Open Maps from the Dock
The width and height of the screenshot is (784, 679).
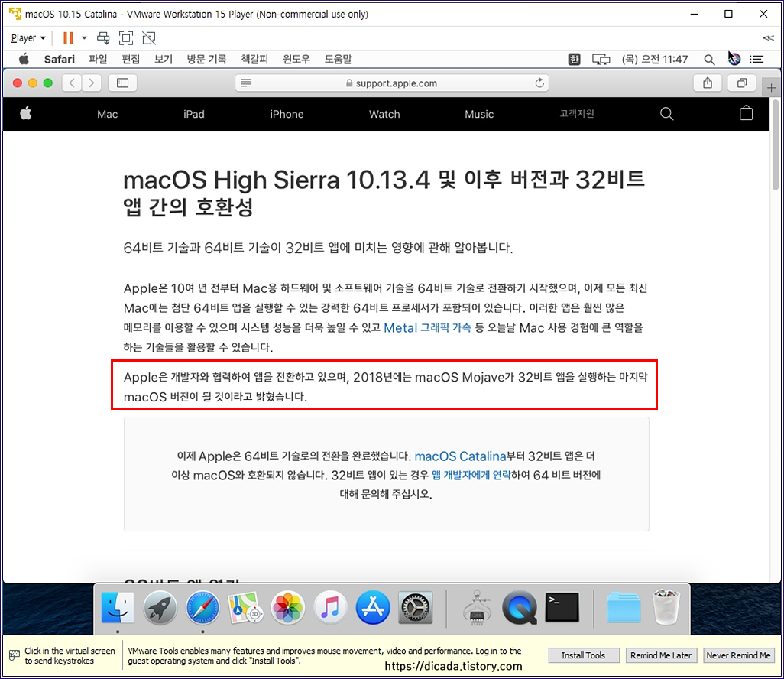[x=245, y=609]
